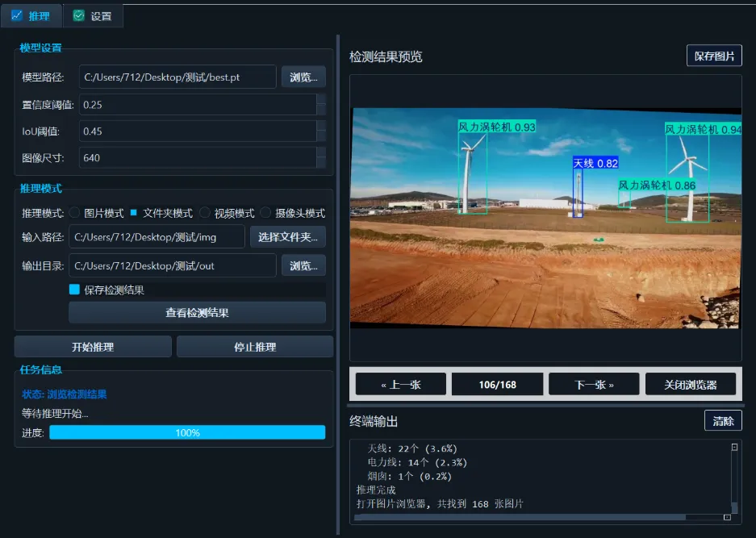Select the 推理 inference tab
Image resolution: width=756 pixels, height=538 pixels.
32,15
